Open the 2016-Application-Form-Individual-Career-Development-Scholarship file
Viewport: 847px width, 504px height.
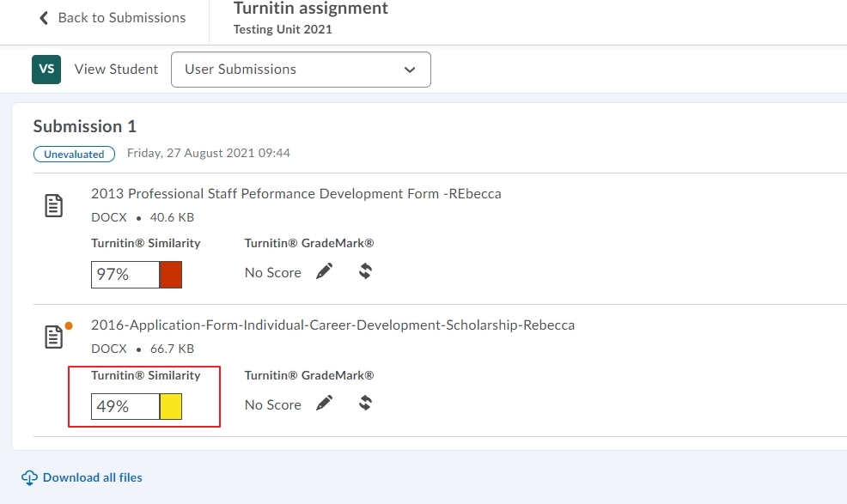pos(332,325)
